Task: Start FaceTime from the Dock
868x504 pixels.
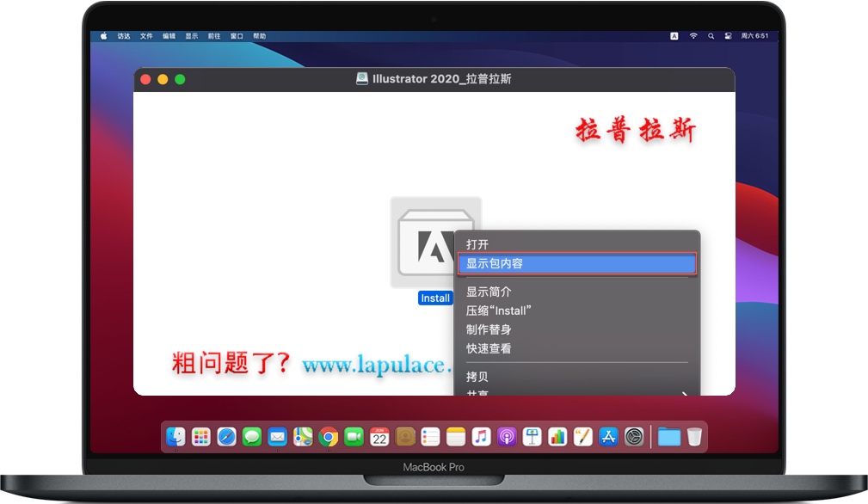Action: 354,436
